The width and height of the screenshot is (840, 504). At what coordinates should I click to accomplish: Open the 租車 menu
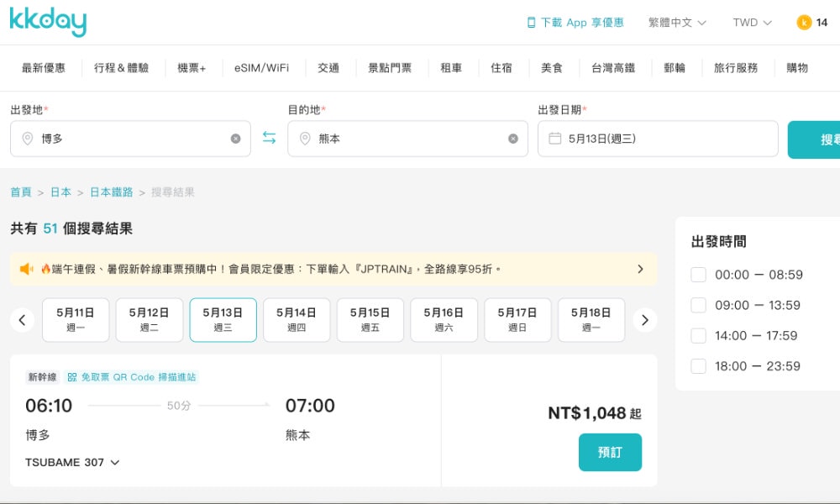(x=451, y=68)
